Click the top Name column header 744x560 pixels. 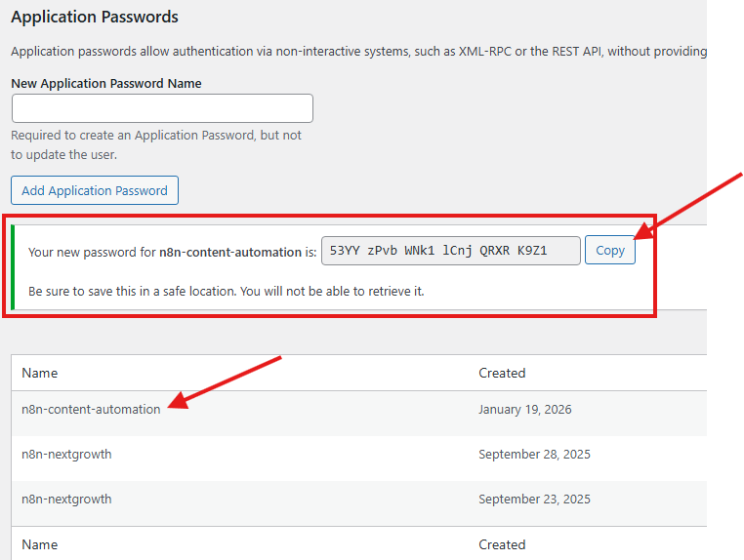[40, 373]
